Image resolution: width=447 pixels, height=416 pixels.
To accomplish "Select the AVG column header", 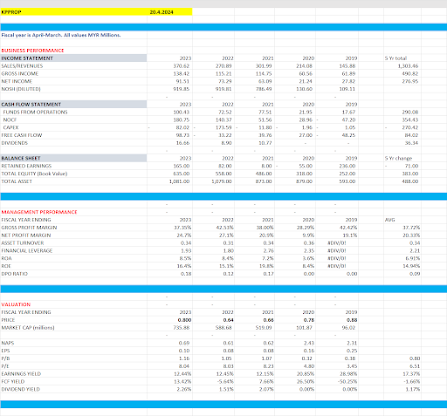I will tap(390, 220).
